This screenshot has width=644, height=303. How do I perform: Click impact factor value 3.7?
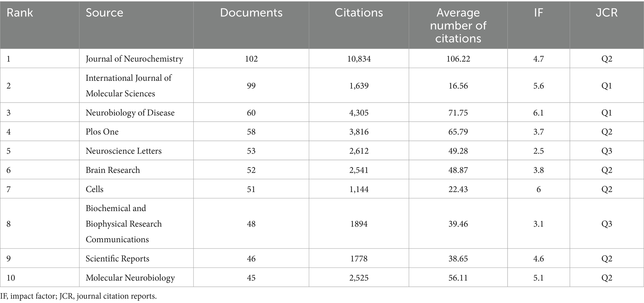tap(538, 132)
